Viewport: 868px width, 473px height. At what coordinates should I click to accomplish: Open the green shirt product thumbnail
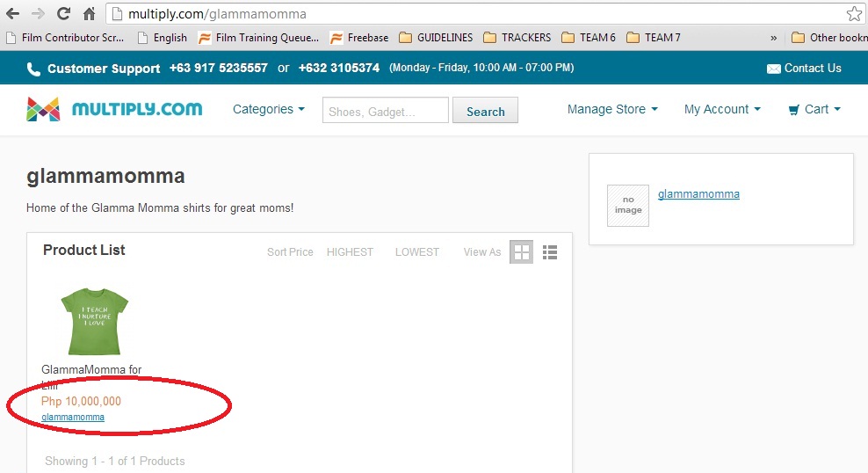(95, 321)
